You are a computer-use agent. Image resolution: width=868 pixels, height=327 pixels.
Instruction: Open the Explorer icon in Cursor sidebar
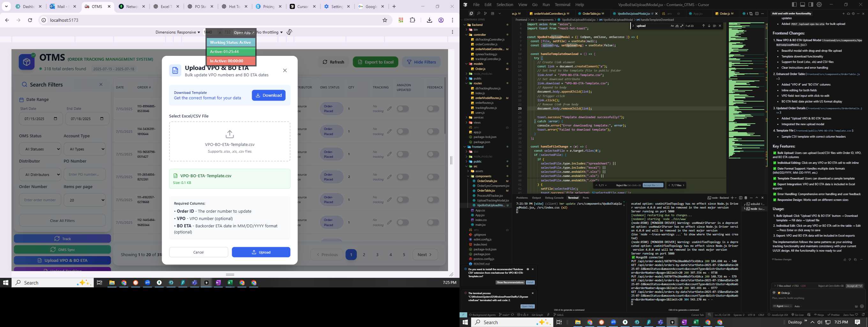pyautogui.click(x=471, y=13)
